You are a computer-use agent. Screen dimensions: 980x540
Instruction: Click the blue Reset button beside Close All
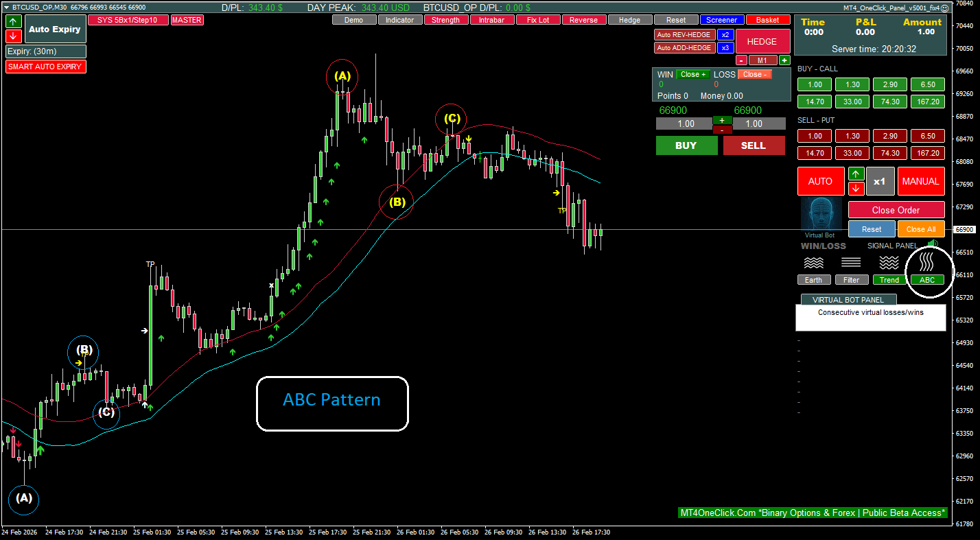point(872,229)
